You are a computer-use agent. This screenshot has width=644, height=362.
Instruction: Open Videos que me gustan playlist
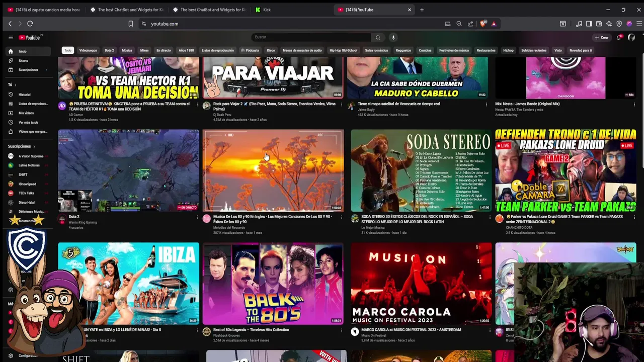(x=29, y=131)
